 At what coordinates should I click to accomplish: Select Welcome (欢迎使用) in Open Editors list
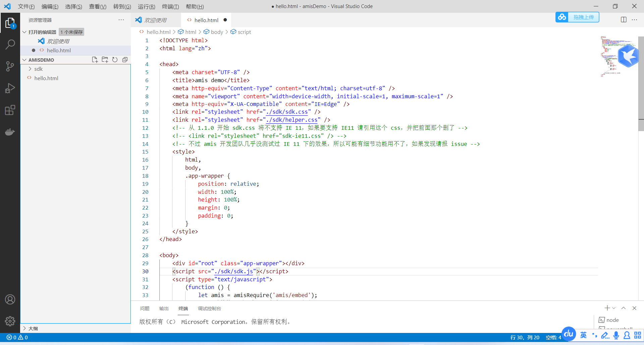pos(58,41)
